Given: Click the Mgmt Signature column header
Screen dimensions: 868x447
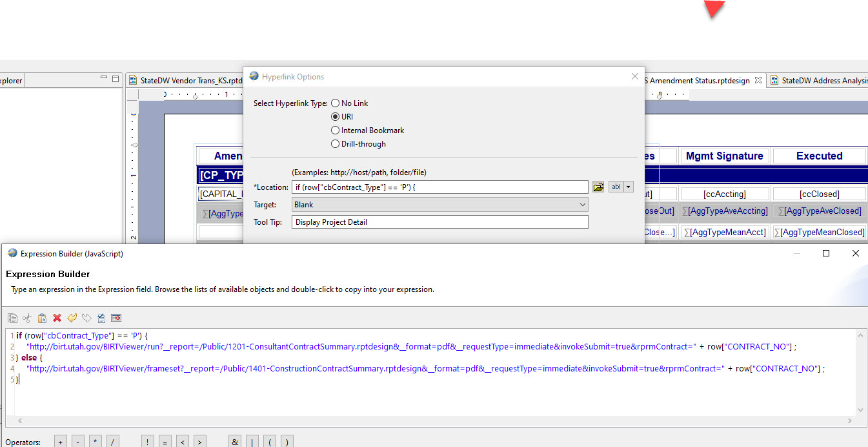Looking at the screenshot, I should [724, 156].
